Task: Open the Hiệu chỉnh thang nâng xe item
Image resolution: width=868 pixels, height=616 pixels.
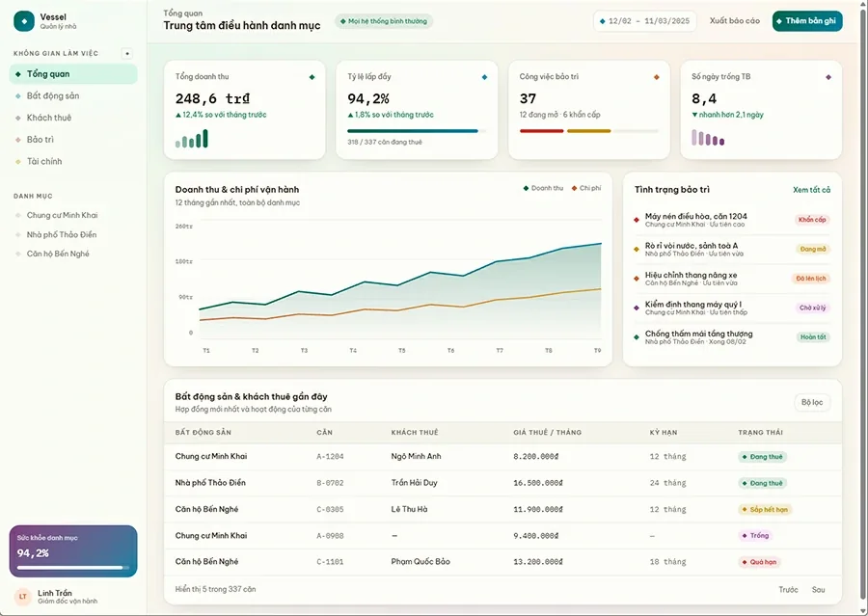Action: tap(732, 279)
